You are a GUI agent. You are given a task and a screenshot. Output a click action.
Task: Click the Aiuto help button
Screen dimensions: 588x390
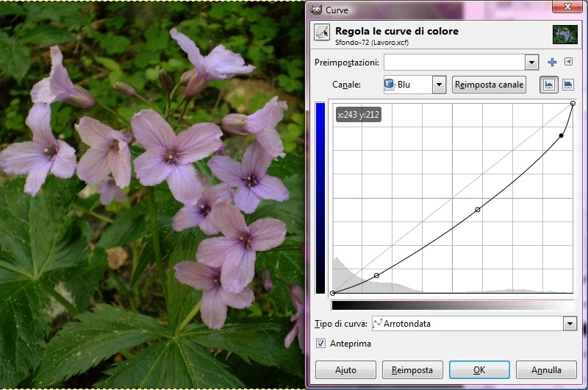click(x=345, y=370)
